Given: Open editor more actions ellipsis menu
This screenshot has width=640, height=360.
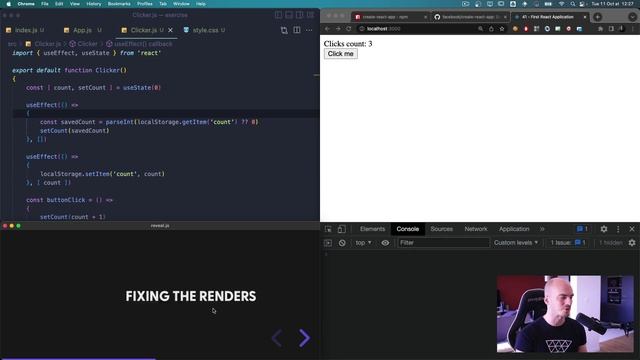Looking at the screenshot, I should click(x=309, y=30).
